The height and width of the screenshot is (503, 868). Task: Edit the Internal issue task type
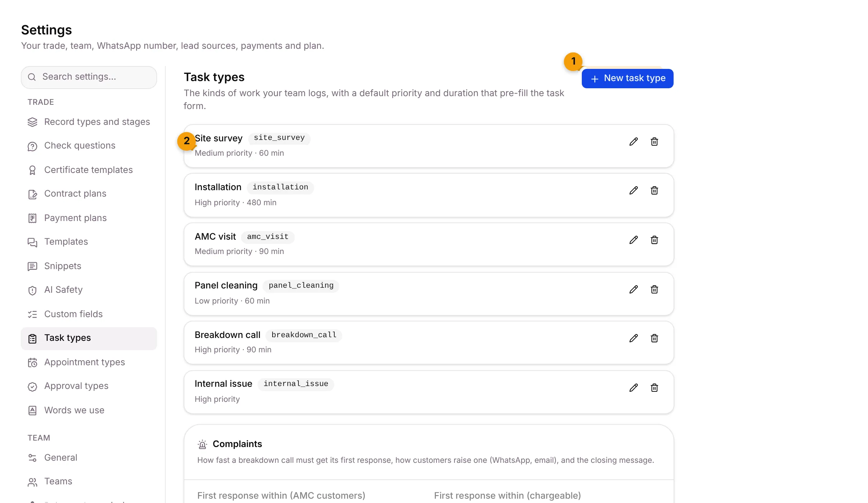click(633, 388)
